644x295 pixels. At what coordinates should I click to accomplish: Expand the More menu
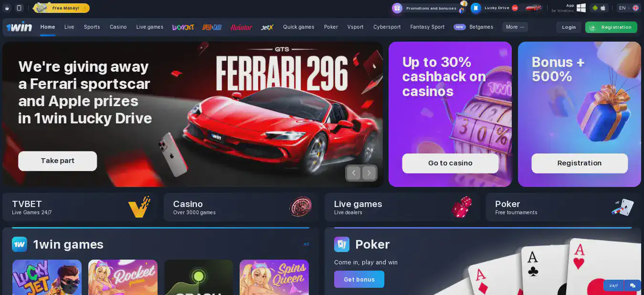click(x=515, y=27)
